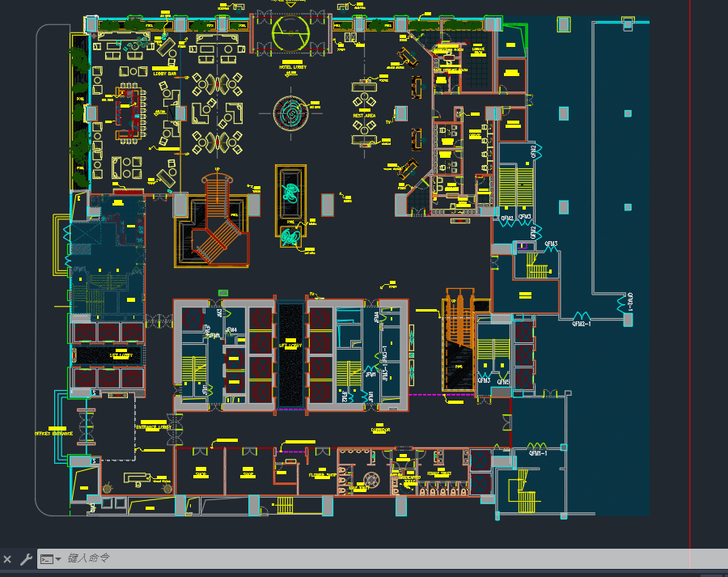Select the circular floor pattern in hotel lobby
728x577 pixels.
290,112
